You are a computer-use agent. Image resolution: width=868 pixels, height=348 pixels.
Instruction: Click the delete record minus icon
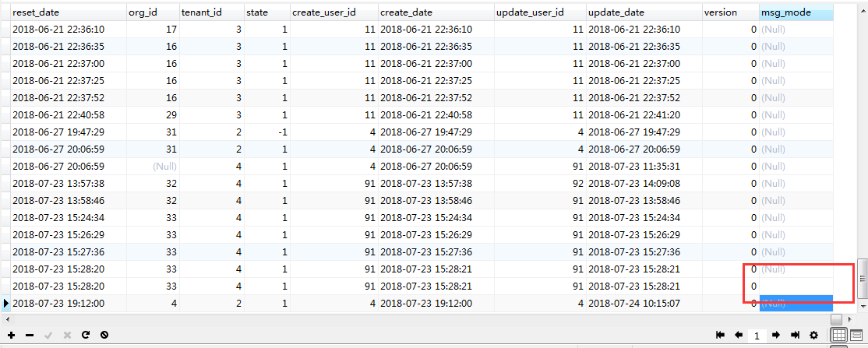(30, 335)
